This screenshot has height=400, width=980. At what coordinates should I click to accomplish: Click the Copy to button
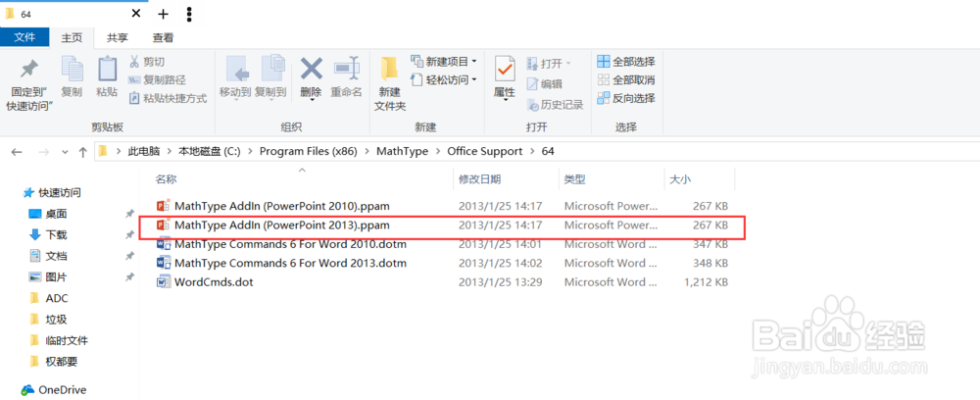point(270,77)
